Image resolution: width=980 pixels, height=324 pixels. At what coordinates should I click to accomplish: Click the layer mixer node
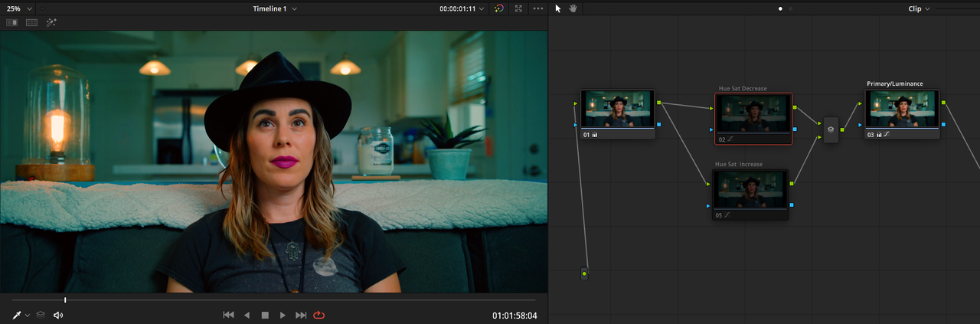pyautogui.click(x=831, y=129)
